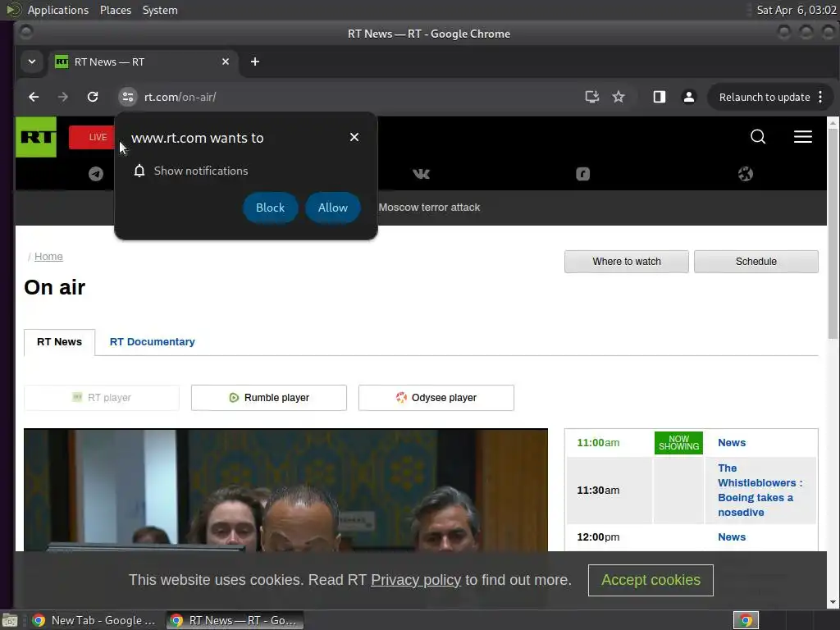The width and height of the screenshot is (840, 630).
Task: Select the Odysee player
Action: click(436, 398)
